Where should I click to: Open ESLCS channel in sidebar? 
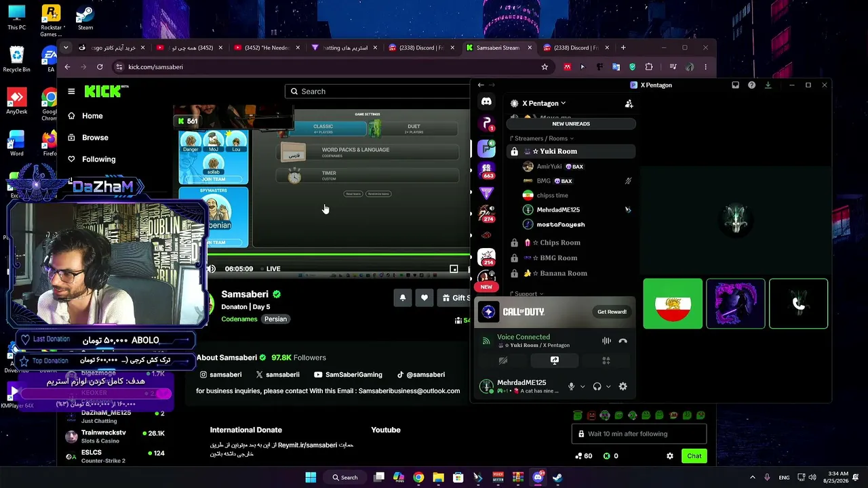click(115, 456)
